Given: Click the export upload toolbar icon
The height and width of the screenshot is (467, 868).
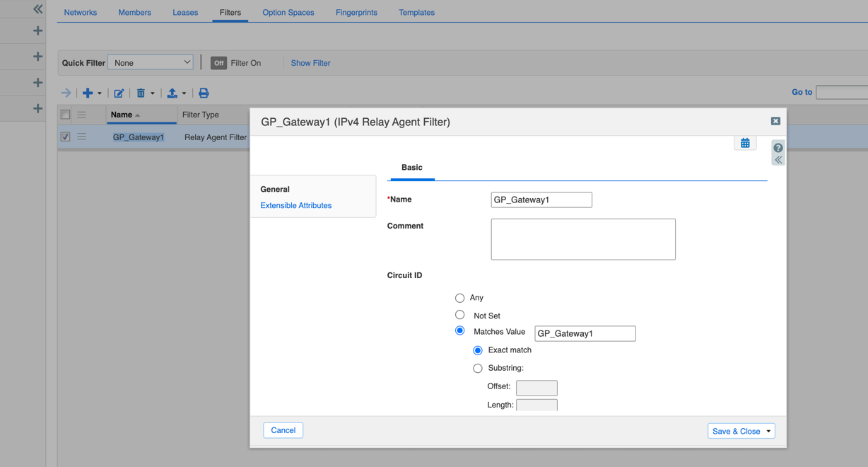Looking at the screenshot, I should coord(172,93).
